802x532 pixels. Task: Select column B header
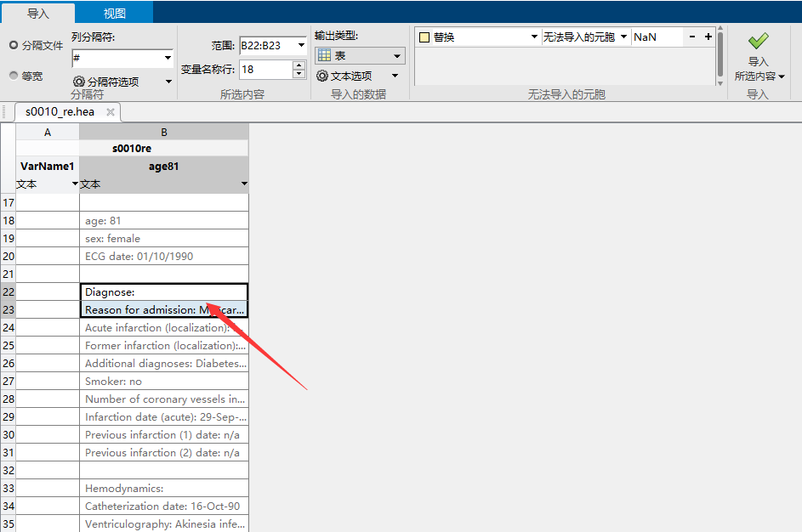click(163, 133)
